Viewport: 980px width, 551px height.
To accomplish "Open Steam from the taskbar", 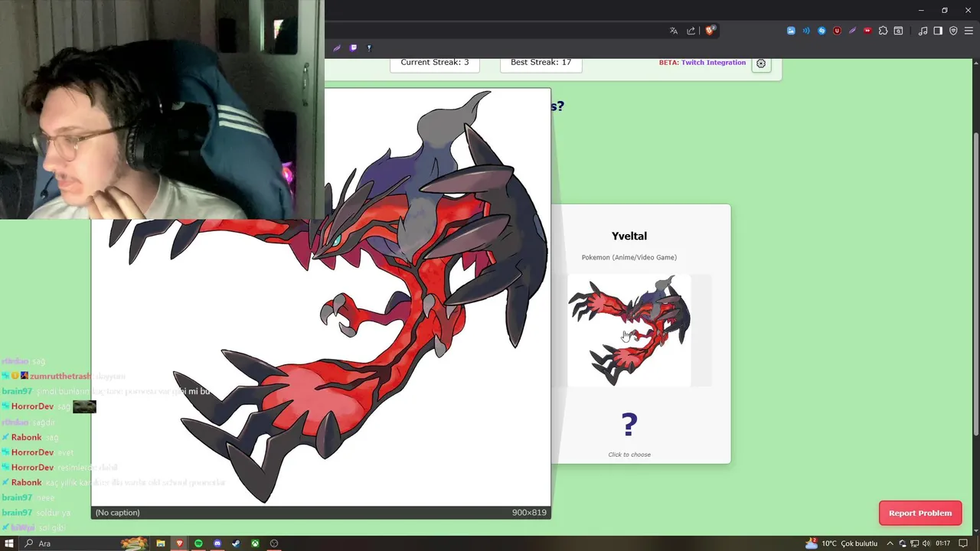I will tap(236, 543).
